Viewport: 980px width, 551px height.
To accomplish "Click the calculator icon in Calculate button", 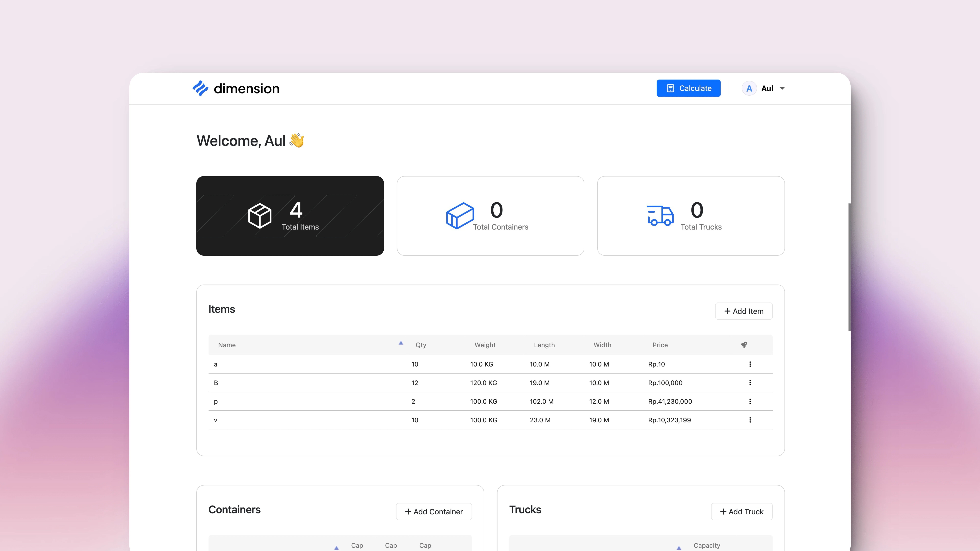I will pos(670,88).
